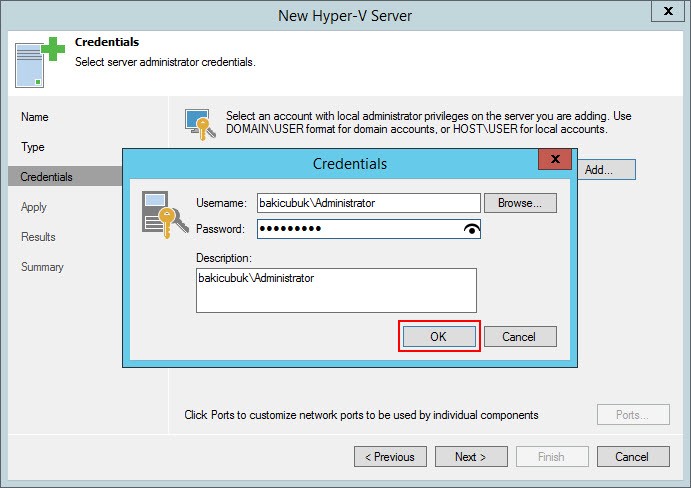Click the Add... button
The image size is (691, 488).
607,170
